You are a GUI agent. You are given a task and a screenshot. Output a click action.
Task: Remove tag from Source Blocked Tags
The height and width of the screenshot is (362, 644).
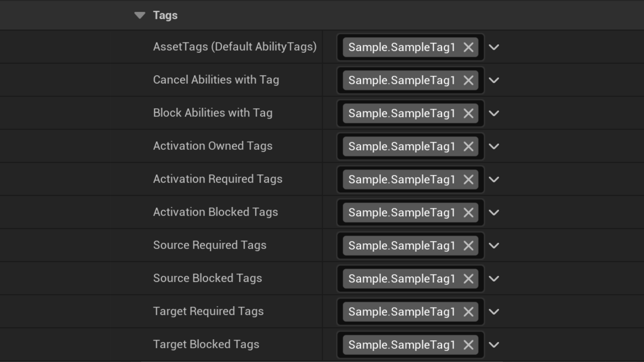tap(468, 279)
